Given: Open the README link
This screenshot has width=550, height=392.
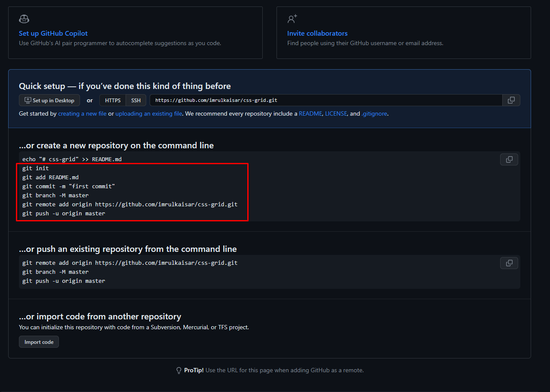Looking at the screenshot, I should pyautogui.click(x=310, y=114).
